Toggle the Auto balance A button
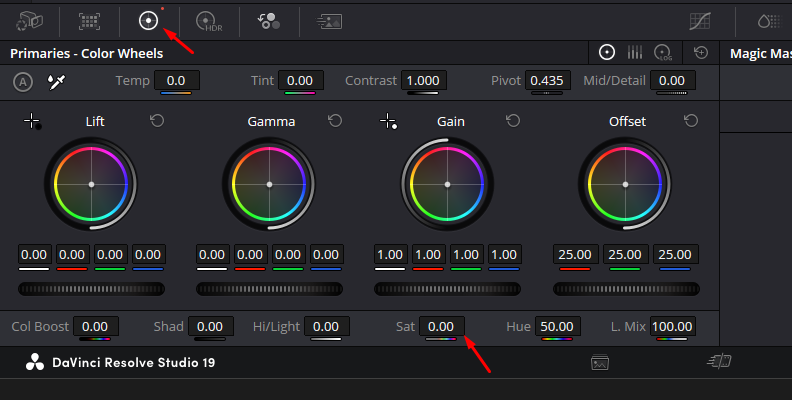 [23, 82]
